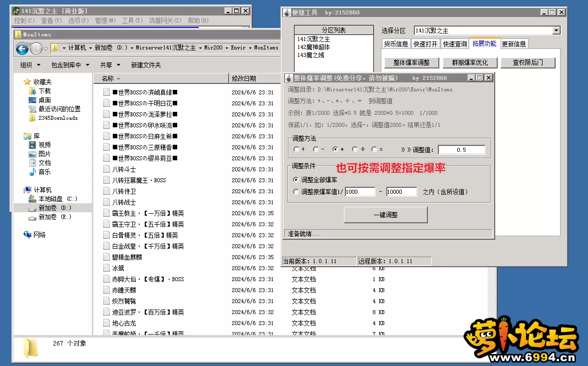Open 最近访问的位置 in sidebar
Image resolution: width=588 pixels, height=366 pixels.
59,109
